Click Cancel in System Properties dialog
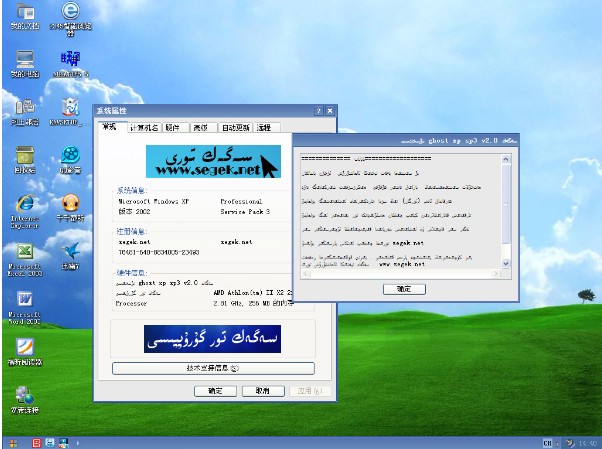 [263, 391]
